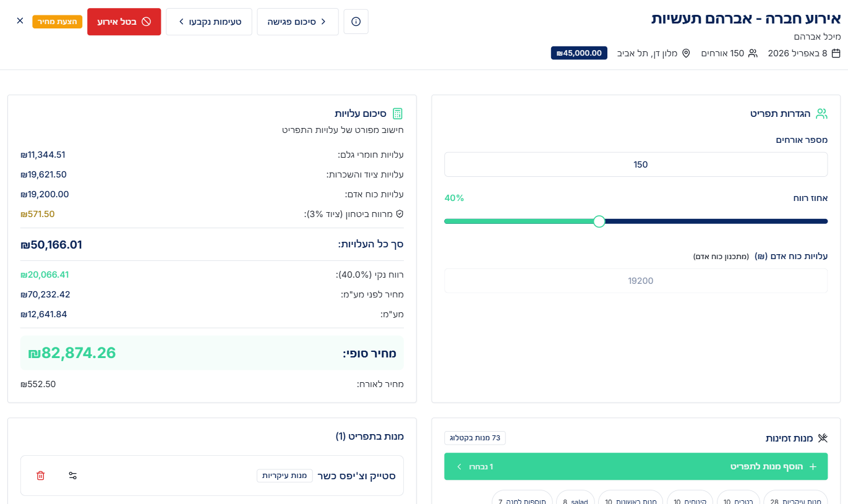Click the location pin icon near מלון דן
The height and width of the screenshot is (504, 848).
[686, 53]
